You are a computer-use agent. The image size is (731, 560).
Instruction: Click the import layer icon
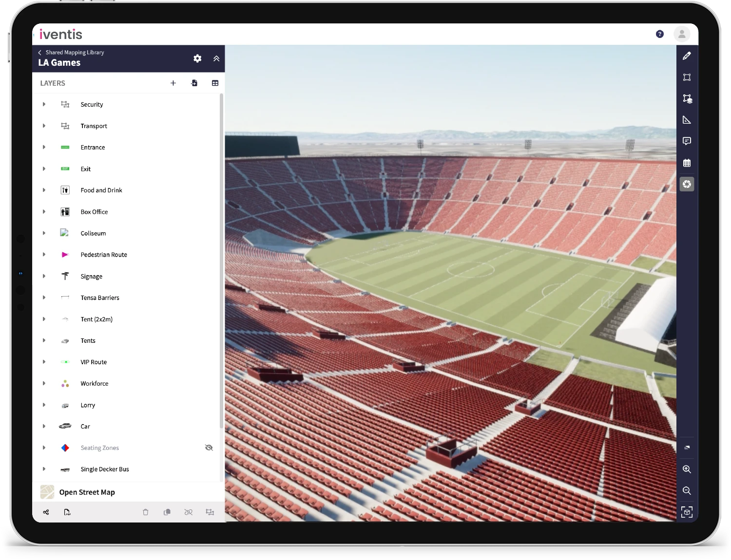point(194,83)
